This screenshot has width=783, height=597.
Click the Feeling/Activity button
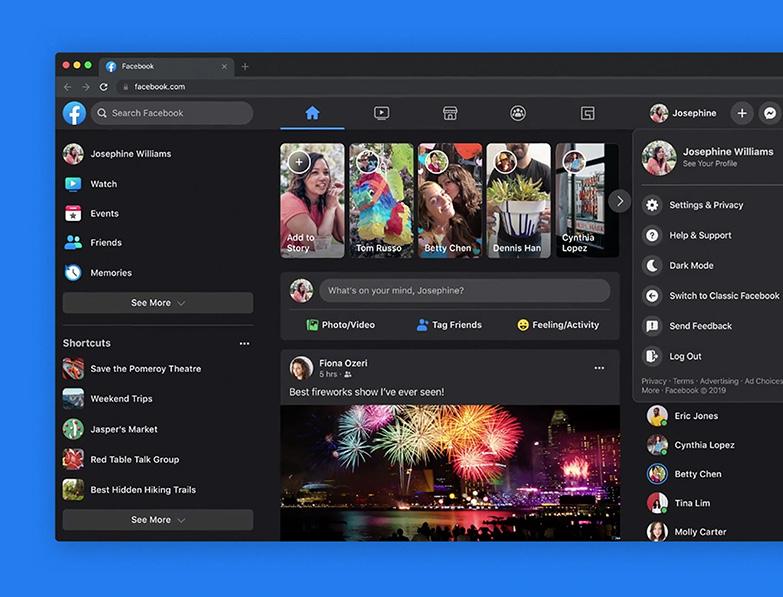tap(558, 325)
